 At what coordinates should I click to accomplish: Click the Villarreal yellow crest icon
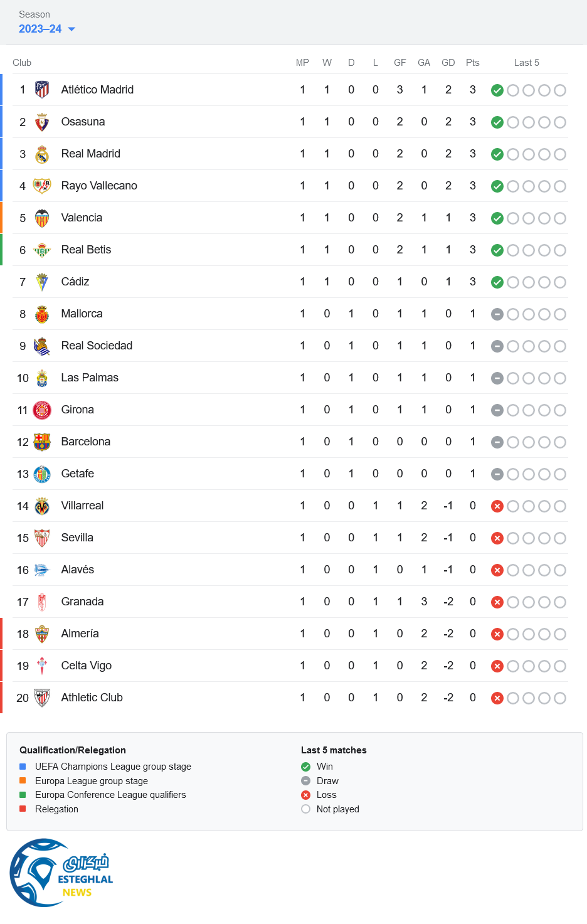click(x=42, y=506)
